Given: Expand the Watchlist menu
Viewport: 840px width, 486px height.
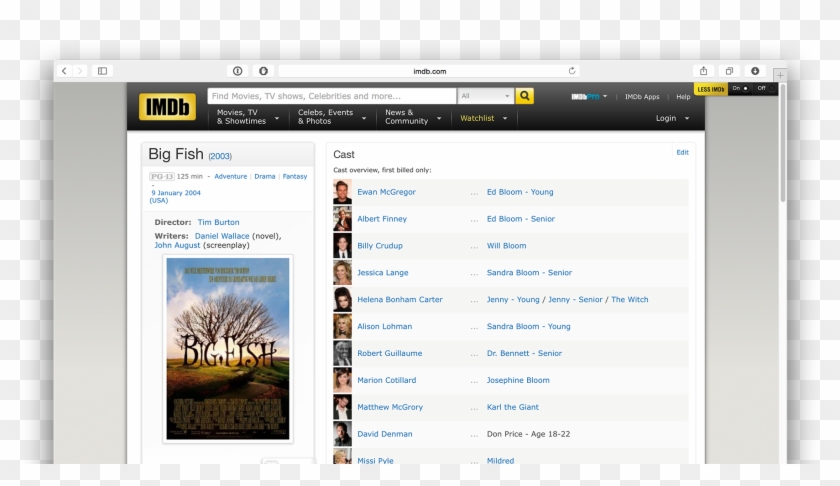Looking at the screenshot, I should tap(483, 118).
